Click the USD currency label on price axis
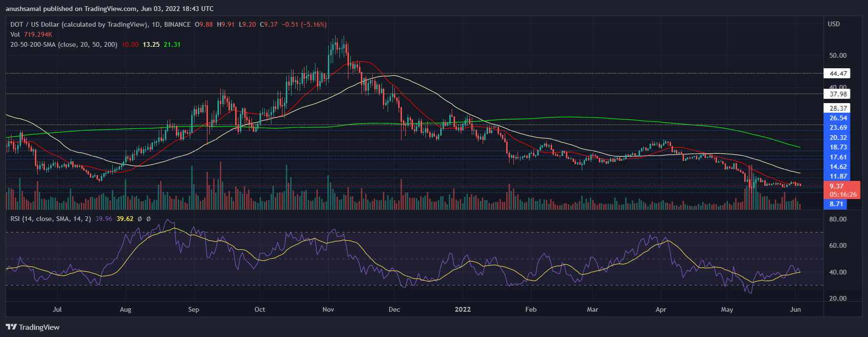 click(834, 24)
